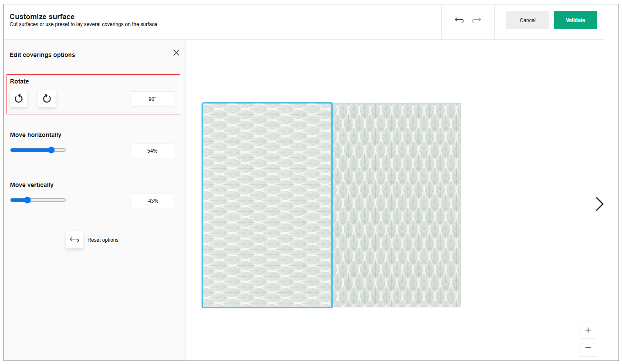Viewport: 622px width, 364px height.
Task: Adjust the Move horizontally slider handle
Action: 51,150
